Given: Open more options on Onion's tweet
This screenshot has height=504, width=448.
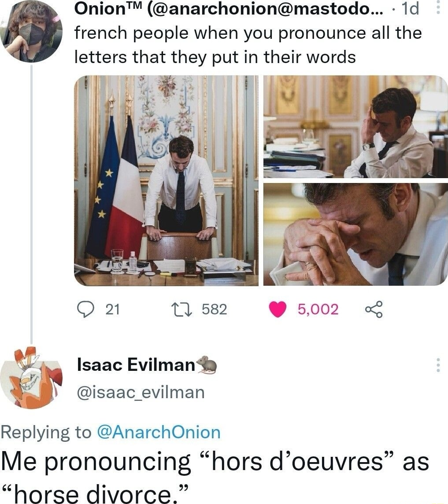Looking at the screenshot, I should tap(438, 7).
